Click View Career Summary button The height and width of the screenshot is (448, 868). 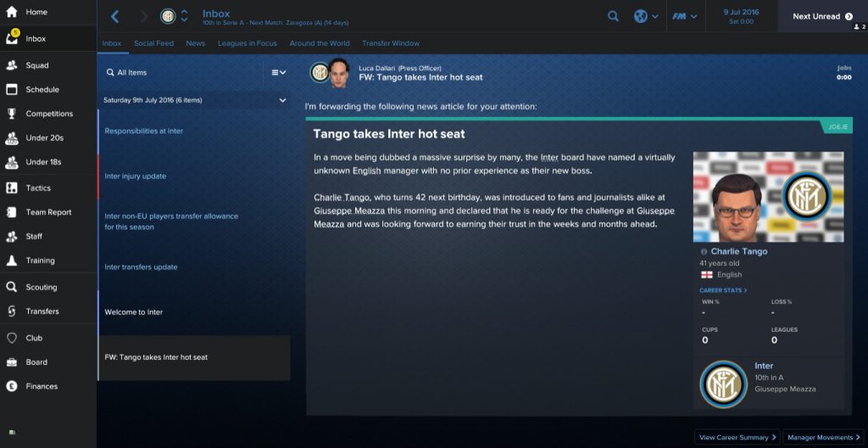point(737,437)
